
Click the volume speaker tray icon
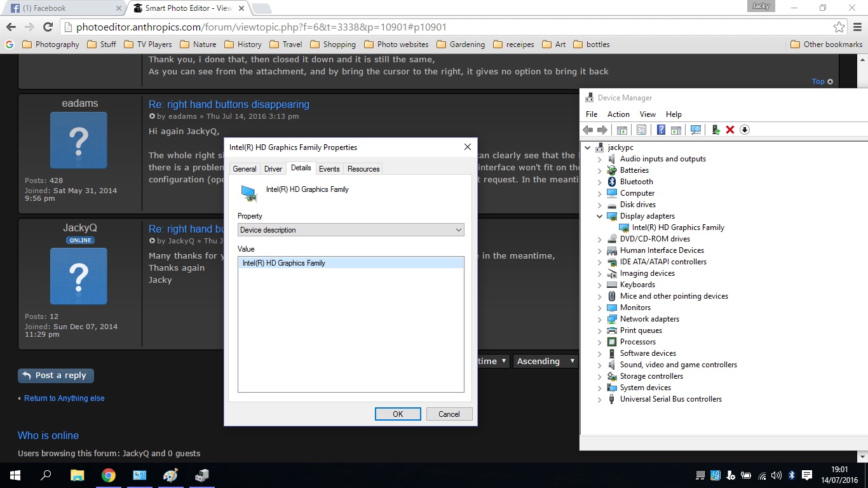(776, 475)
